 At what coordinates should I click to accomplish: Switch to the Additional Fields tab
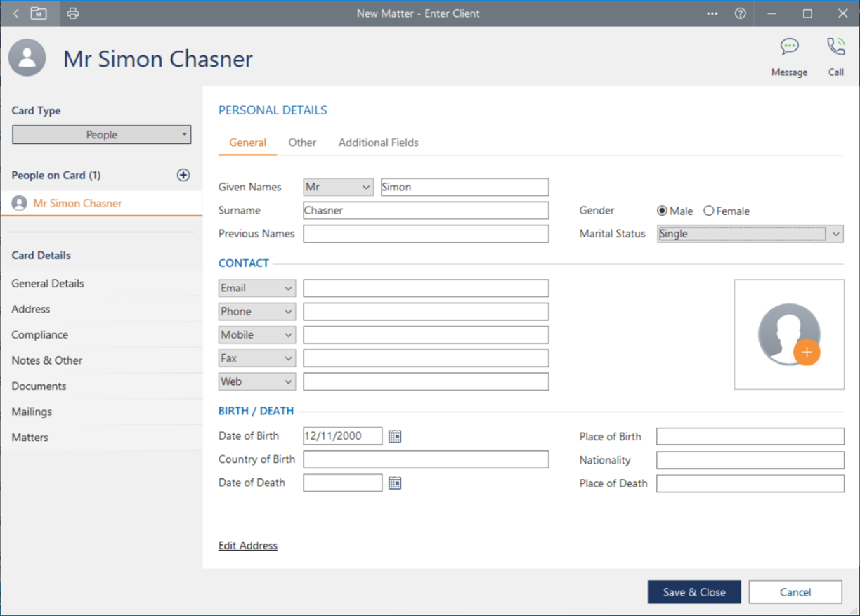[x=378, y=143]
